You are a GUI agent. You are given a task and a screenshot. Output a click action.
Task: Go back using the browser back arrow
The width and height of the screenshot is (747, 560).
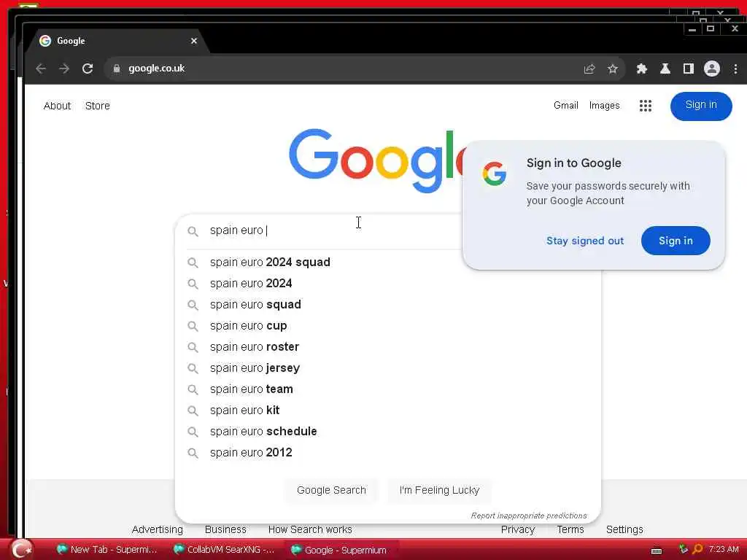tap(41, 69)
